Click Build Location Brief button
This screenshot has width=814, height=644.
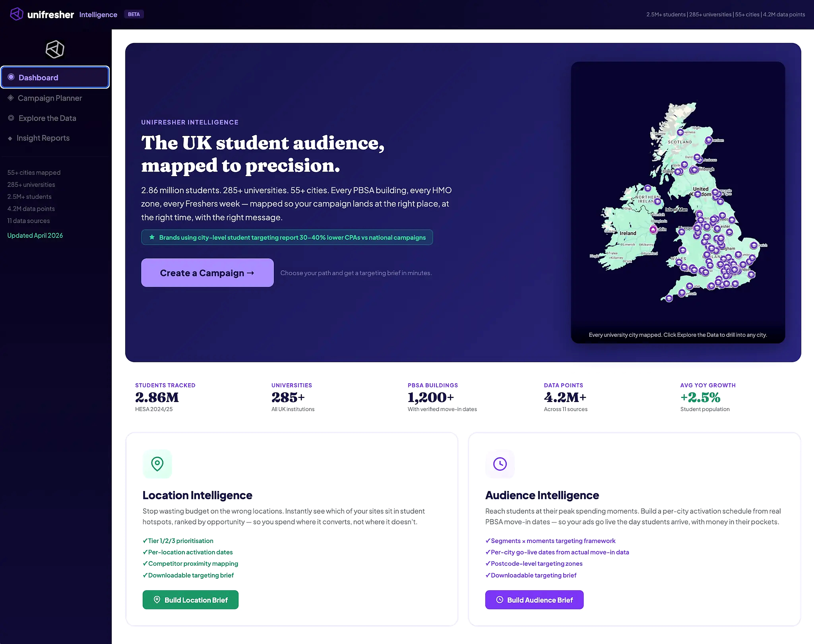190,599
